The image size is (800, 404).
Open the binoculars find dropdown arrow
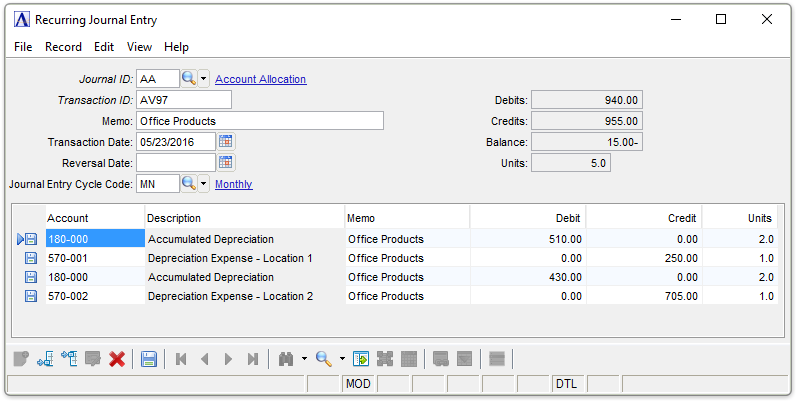point(304,360)
